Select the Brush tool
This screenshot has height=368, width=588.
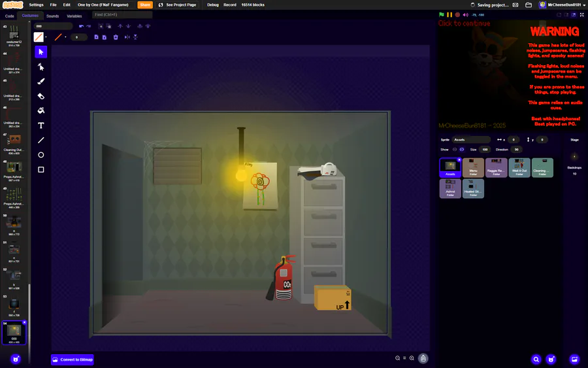click(41, 82)
